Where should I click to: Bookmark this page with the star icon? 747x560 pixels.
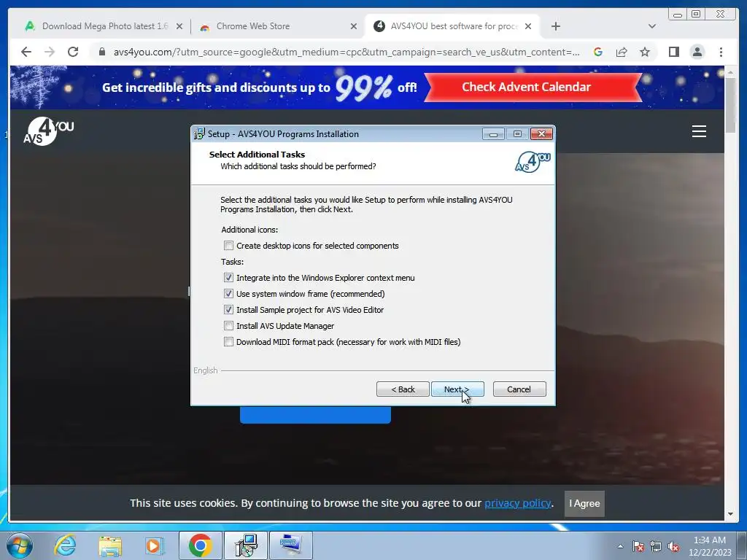point(645,52)
